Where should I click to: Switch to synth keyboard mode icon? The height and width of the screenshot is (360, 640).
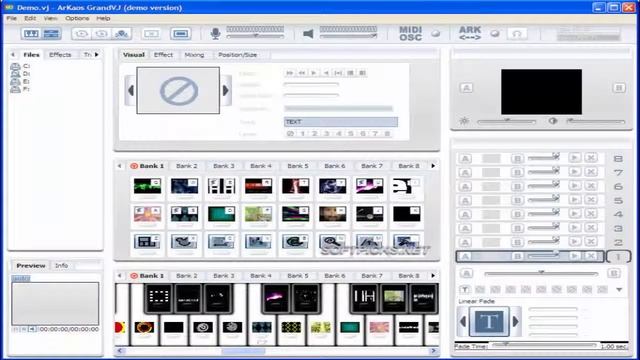coord(31,34)
